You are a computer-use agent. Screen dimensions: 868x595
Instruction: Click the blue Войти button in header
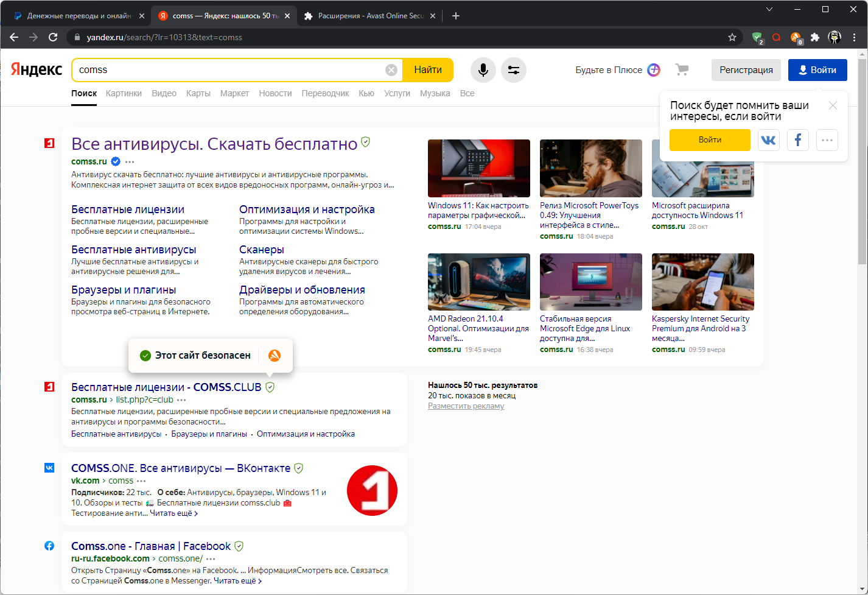click(x=817, y=70)
